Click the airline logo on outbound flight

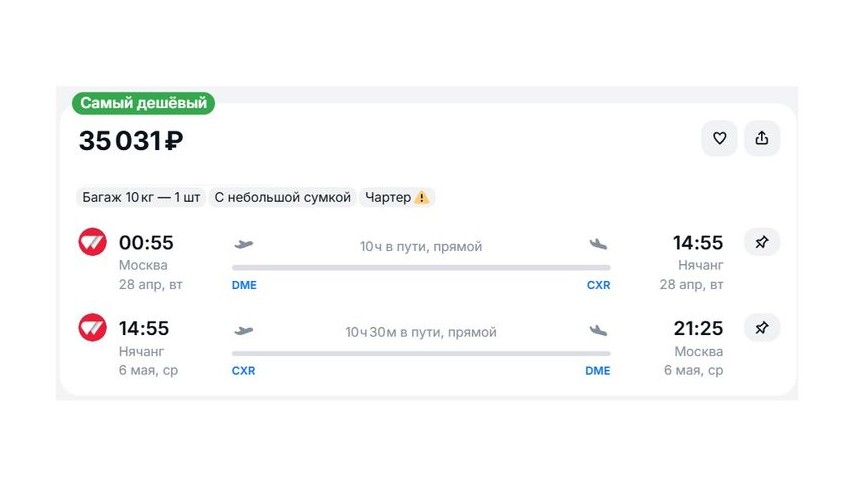pos(93,242)
